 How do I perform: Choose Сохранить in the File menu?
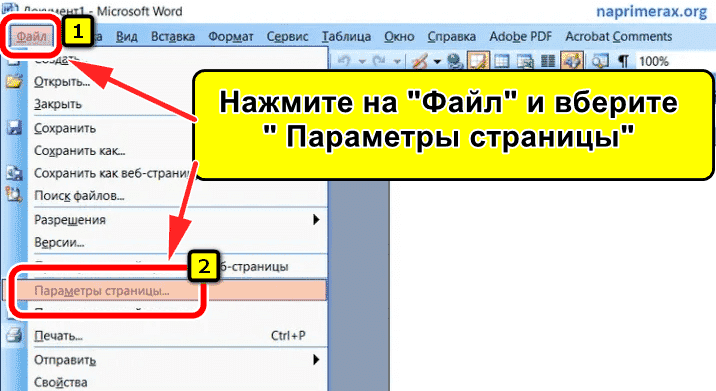(x=65, y=128)
